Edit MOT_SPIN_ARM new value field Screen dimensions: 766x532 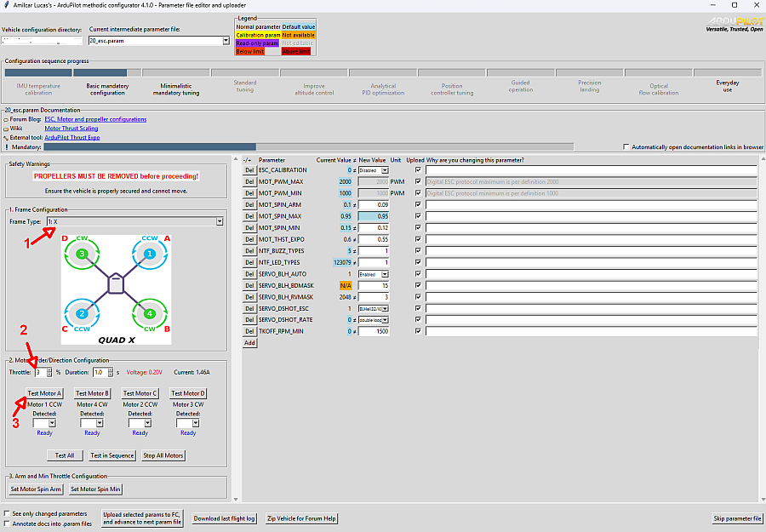(x=374, y=204)
